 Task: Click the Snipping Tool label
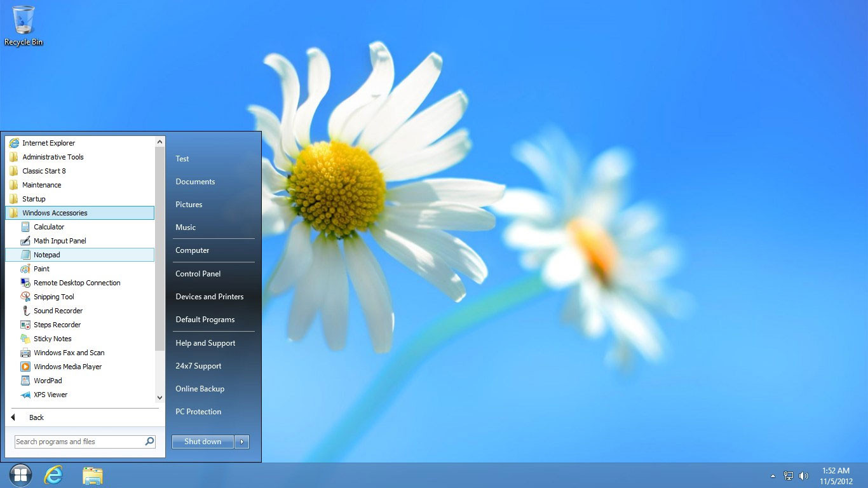click(54, 297)
